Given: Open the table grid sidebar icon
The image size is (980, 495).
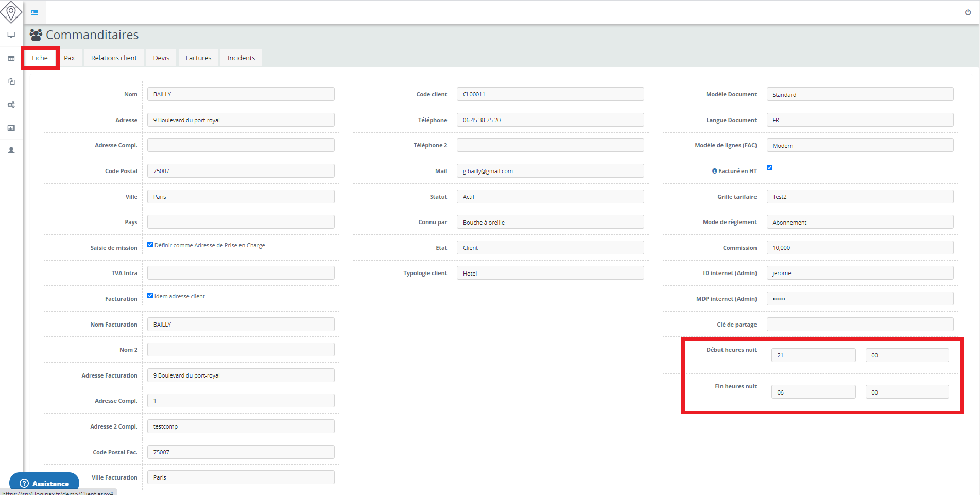Looking at the screenshot, I should (x=11, y=58).
